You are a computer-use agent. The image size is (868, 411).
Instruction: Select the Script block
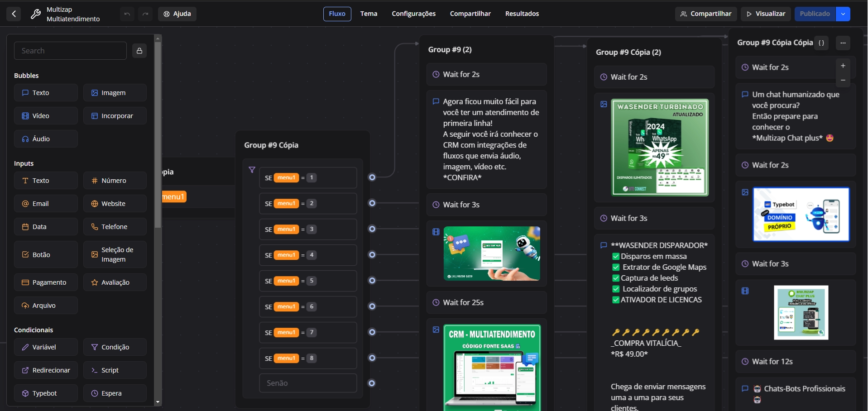(x=115, y=370)
